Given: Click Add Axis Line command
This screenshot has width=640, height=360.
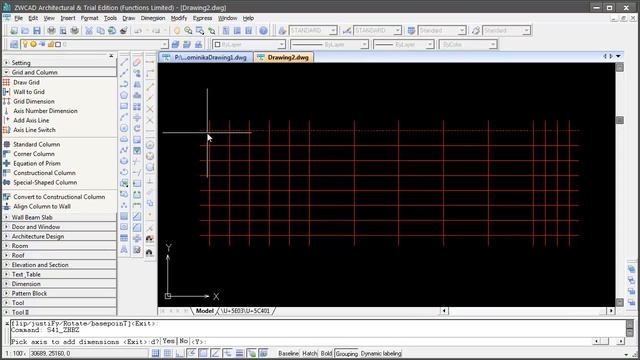Looking at the screenshot, I should pyautogui.click(x=31, y=120).
